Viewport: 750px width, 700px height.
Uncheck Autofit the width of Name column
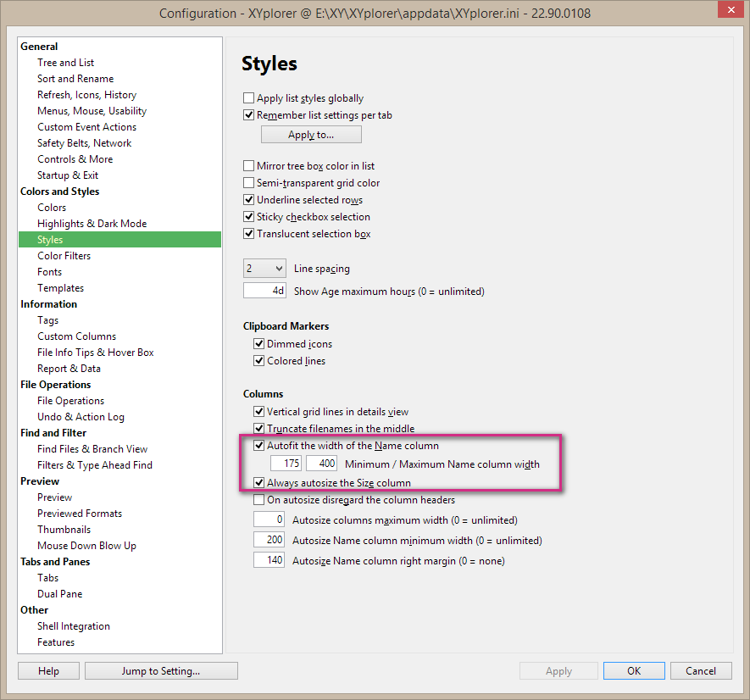point(259,446)
